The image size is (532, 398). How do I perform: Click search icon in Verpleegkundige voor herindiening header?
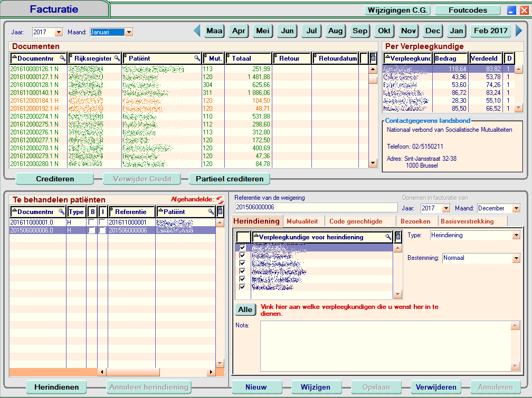pyautogui.click(x=388, y=237)
